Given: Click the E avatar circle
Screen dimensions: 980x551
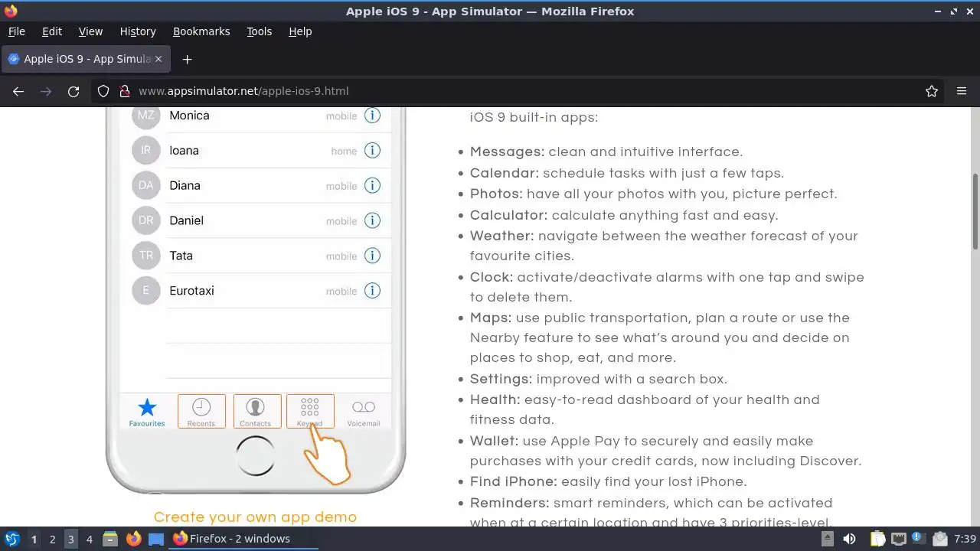Looking at the screenshot, I should click(x=145, y=291).
